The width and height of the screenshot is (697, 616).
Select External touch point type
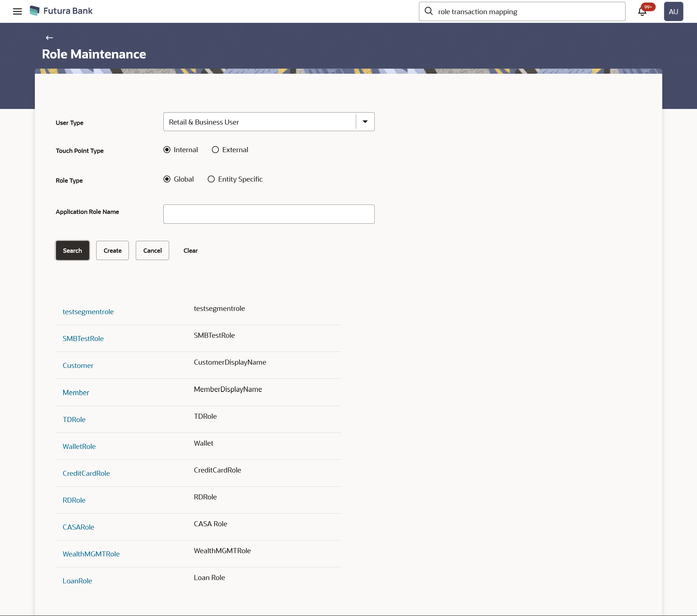tap(216, 150)
